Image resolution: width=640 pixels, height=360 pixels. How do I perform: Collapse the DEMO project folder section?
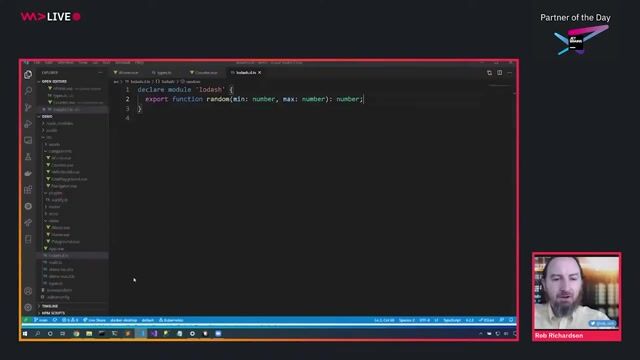pyautogui.click(x=47, y=116)
